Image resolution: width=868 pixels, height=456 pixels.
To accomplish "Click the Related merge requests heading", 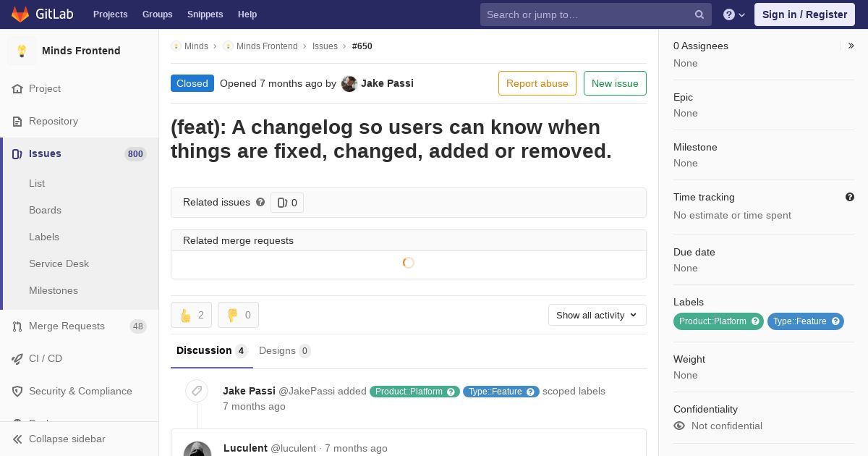I will pos(239,240).
